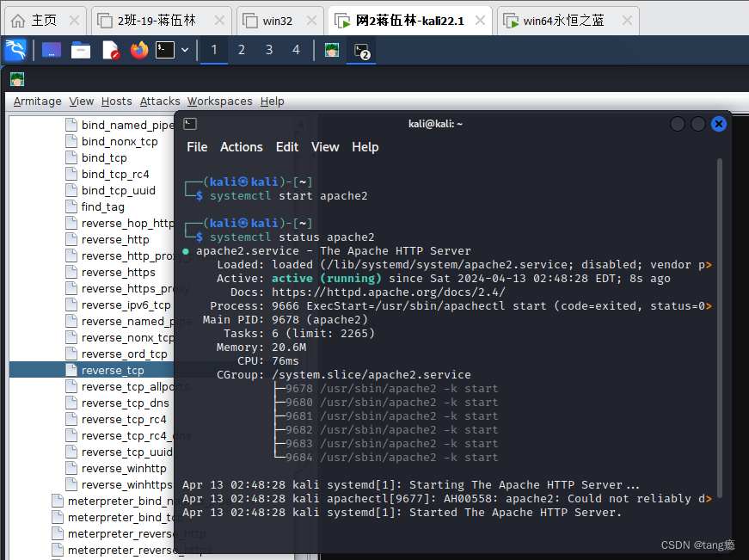Switch to workspace 2
The height and width of the screenshot is (560, 749).
[x=242, y=50]
